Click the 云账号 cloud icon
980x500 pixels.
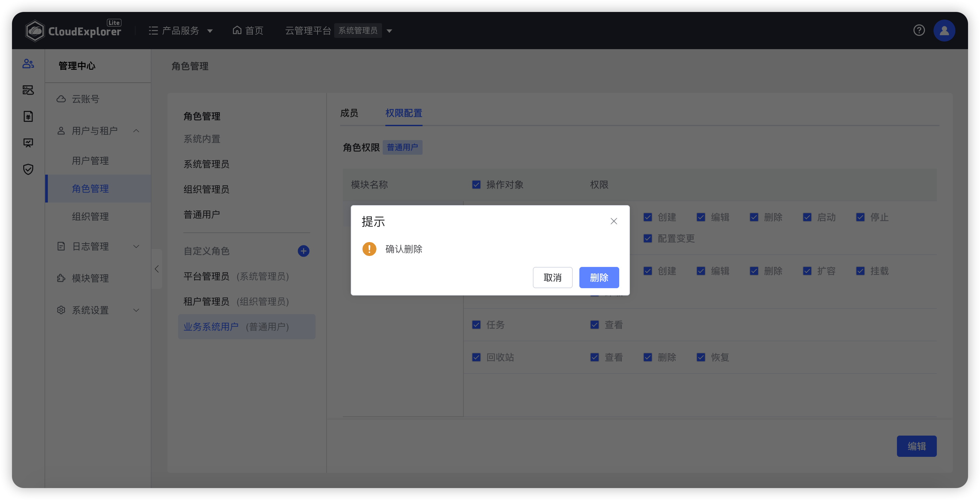pyautogui.click(x=61, y=99)
